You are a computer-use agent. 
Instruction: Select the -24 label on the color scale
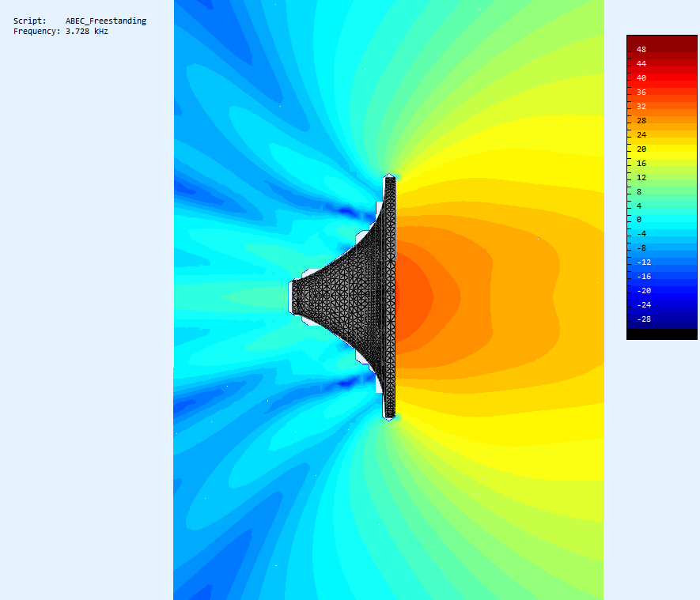(x=644, y=305)
